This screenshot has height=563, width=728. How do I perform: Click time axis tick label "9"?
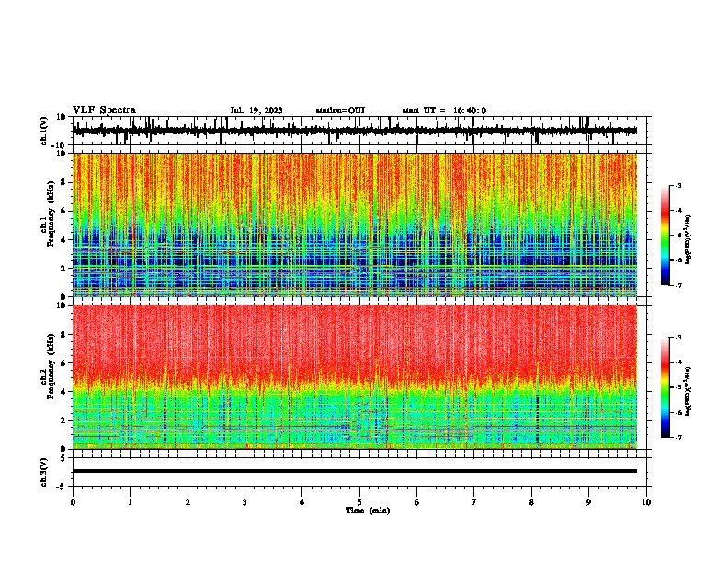[x=588, y=502]
